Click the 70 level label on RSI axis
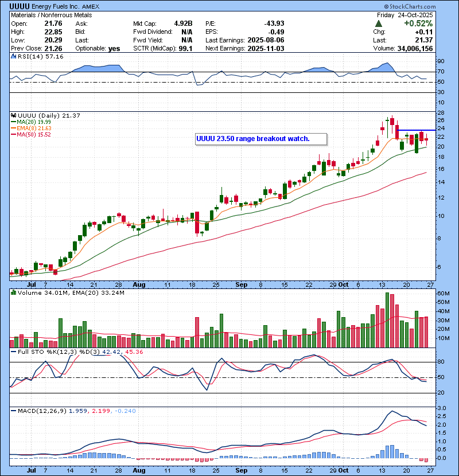Screen dimensions: 459x476 tap(441, 72)
